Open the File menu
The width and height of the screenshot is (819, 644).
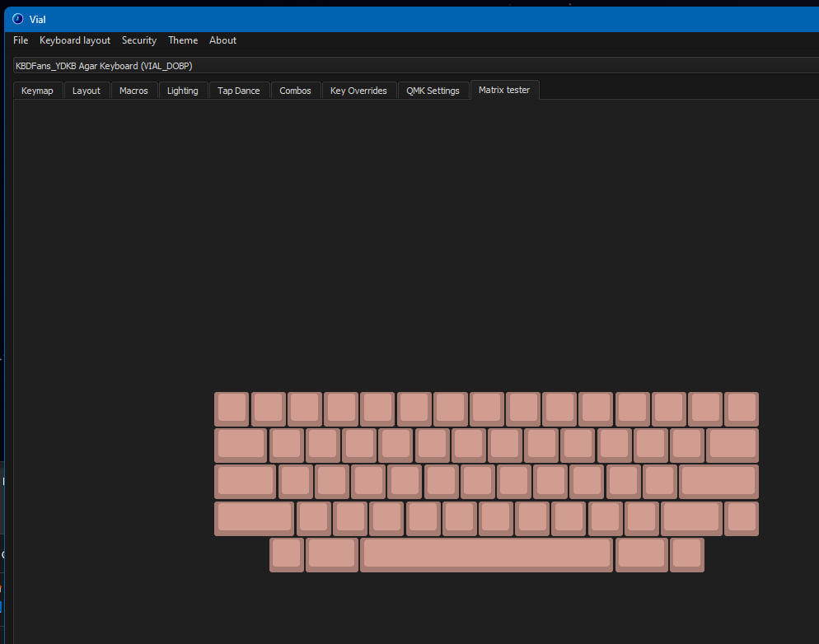pos(21,40)
